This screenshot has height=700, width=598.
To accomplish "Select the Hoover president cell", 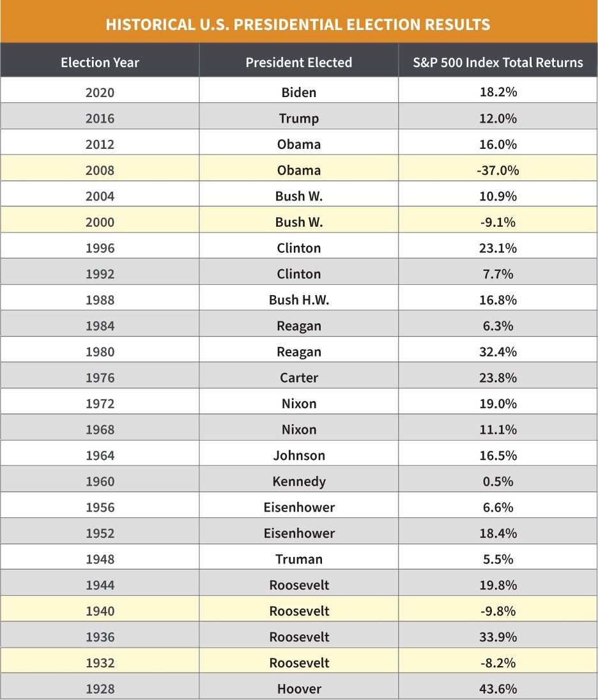I will (x=298, y=689).
